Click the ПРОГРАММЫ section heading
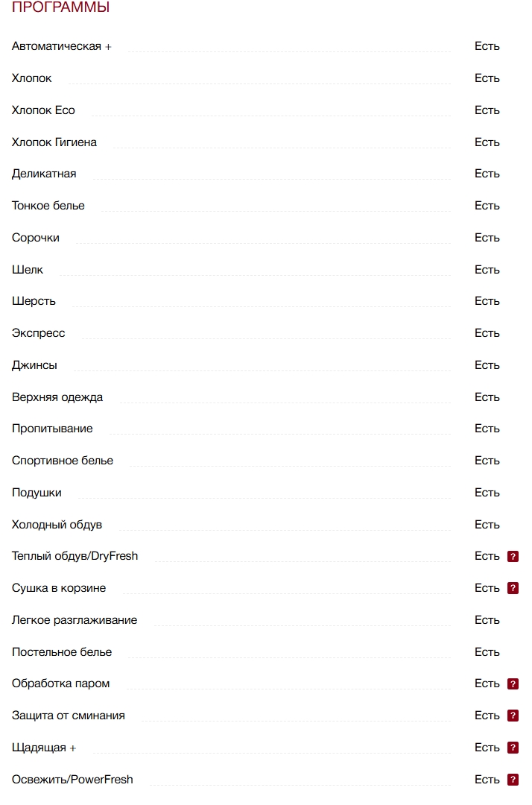 pyautogui.click(x=61, y=8)
